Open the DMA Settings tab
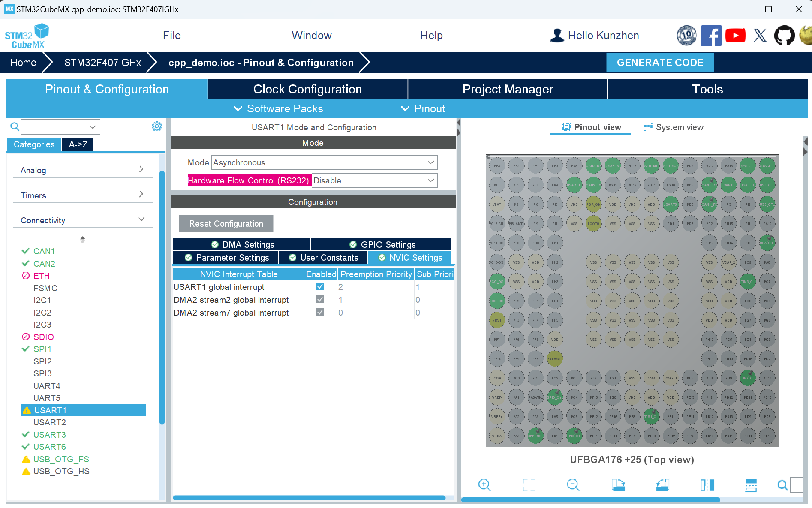 [x=242, y=244]
